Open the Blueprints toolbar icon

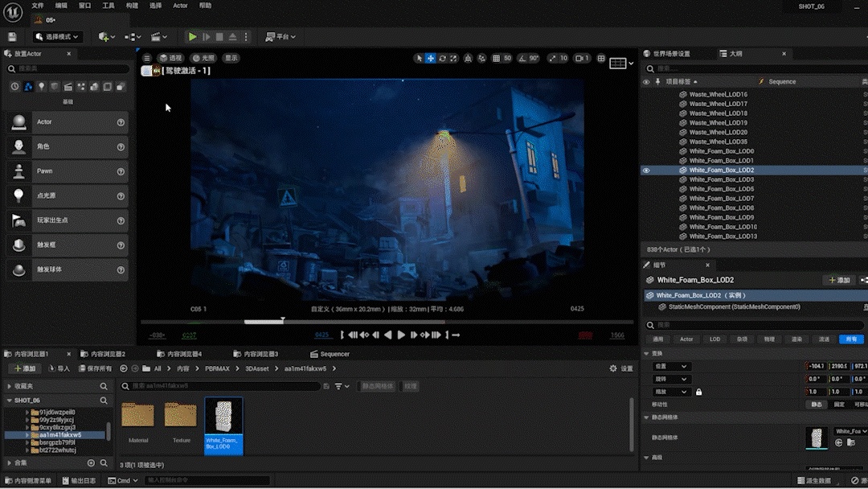133,37
